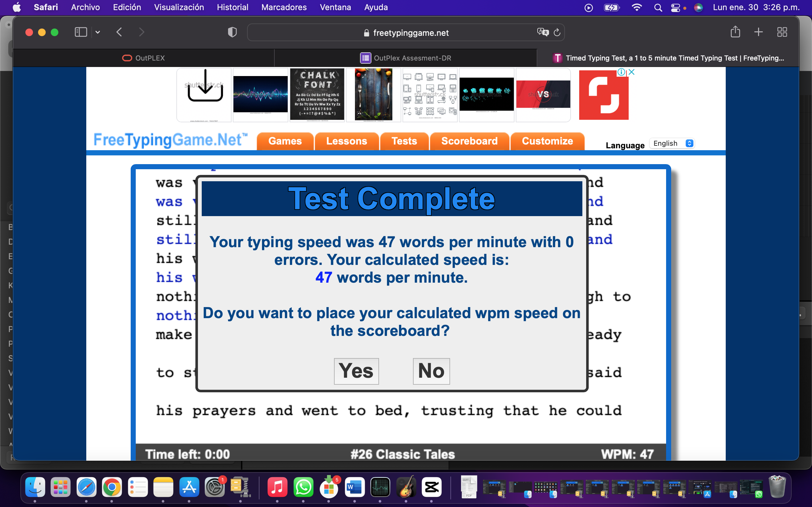Screen dimensions: 812x507
Task: Switch to the OutPlex Assesment-DR tab
Action: coord(405,58)
